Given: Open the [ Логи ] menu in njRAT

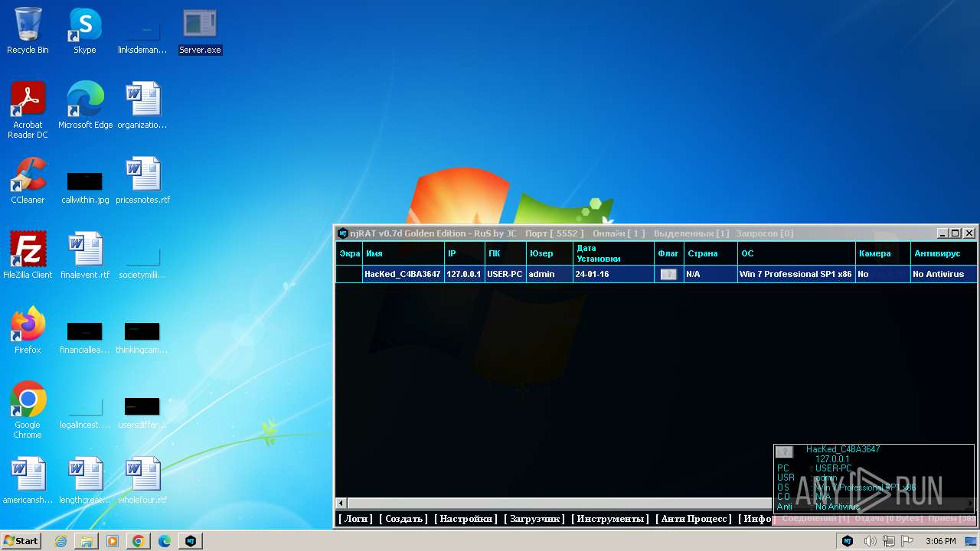Looking at the screenshot, I should pyautogui.click(x=355, y=519).
